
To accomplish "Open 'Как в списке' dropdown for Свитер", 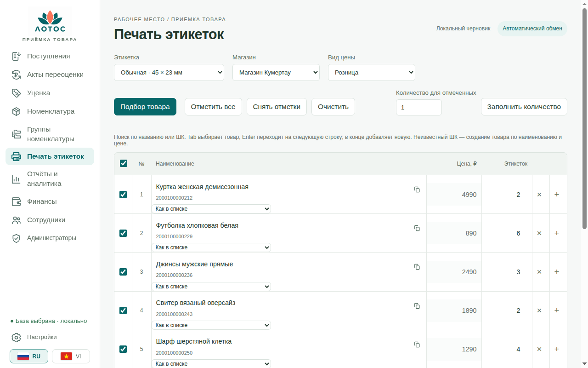I will pos(211,325).
